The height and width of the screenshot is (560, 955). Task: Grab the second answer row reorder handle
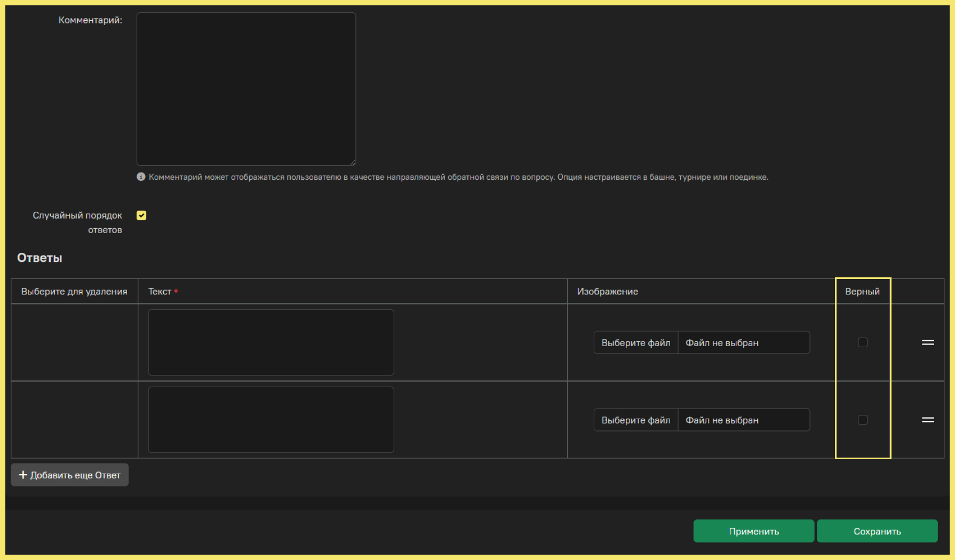pos(928,420)
